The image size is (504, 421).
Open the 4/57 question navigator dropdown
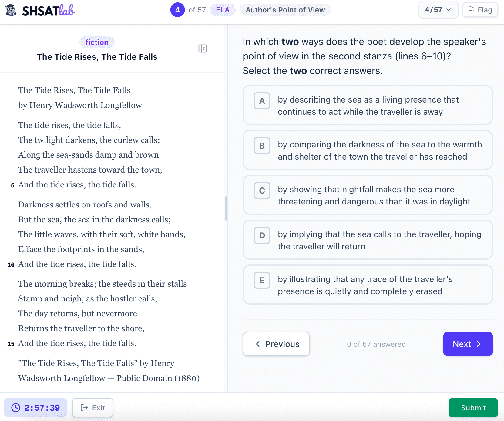pyautogui.click(x=438, y=10)
